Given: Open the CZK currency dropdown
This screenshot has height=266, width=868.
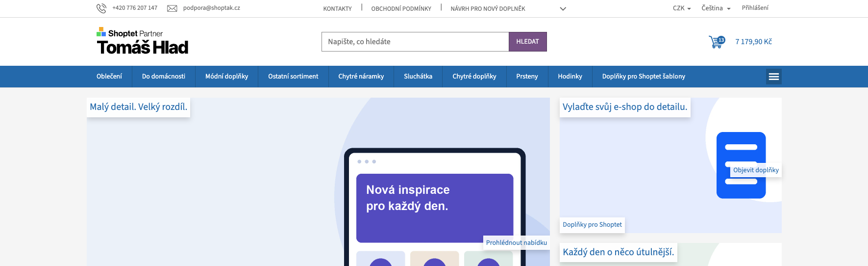Looking at the screenshot, I should (682, 8).
